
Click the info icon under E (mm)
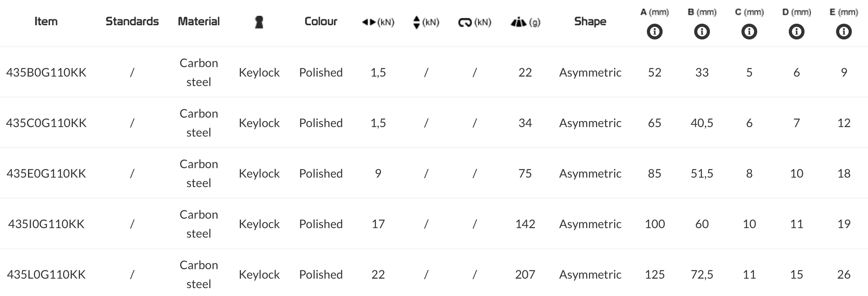(844, 32)
